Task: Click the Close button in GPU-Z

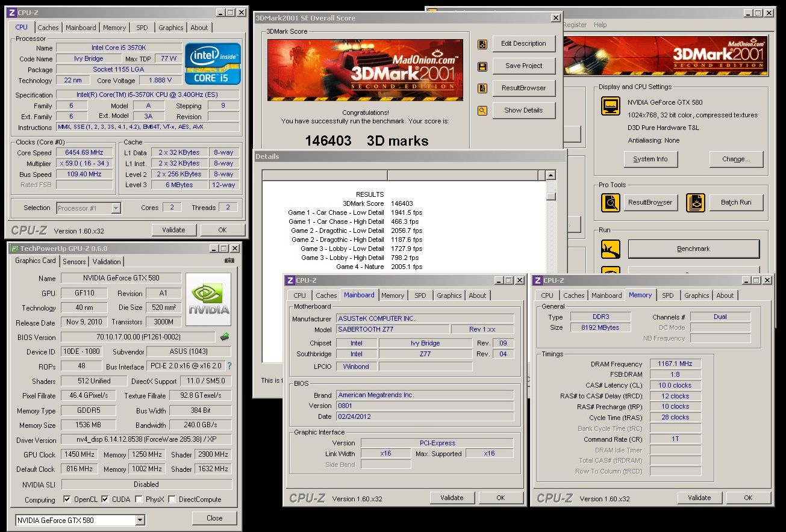Action: coord(214,518)
